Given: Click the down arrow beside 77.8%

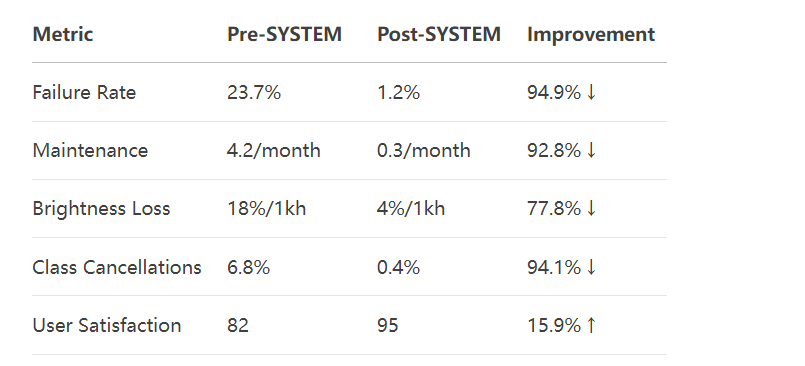Looking at the screenshot, I should [591, 209].
